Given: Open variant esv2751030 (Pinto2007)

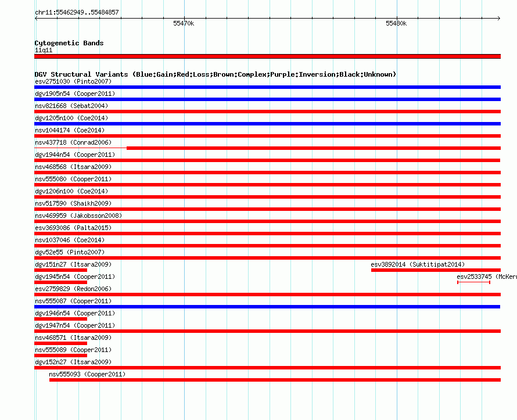Looking at the screenshot, I should pos(73,81).
